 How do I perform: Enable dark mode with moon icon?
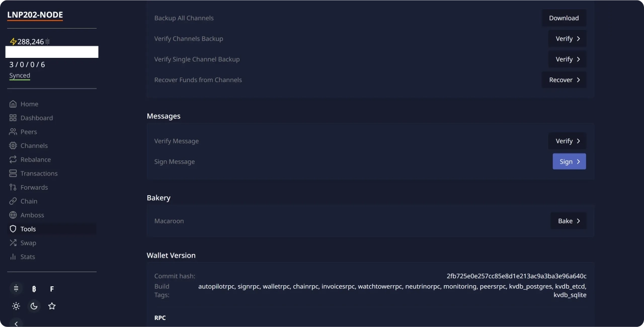pos(34,306)
